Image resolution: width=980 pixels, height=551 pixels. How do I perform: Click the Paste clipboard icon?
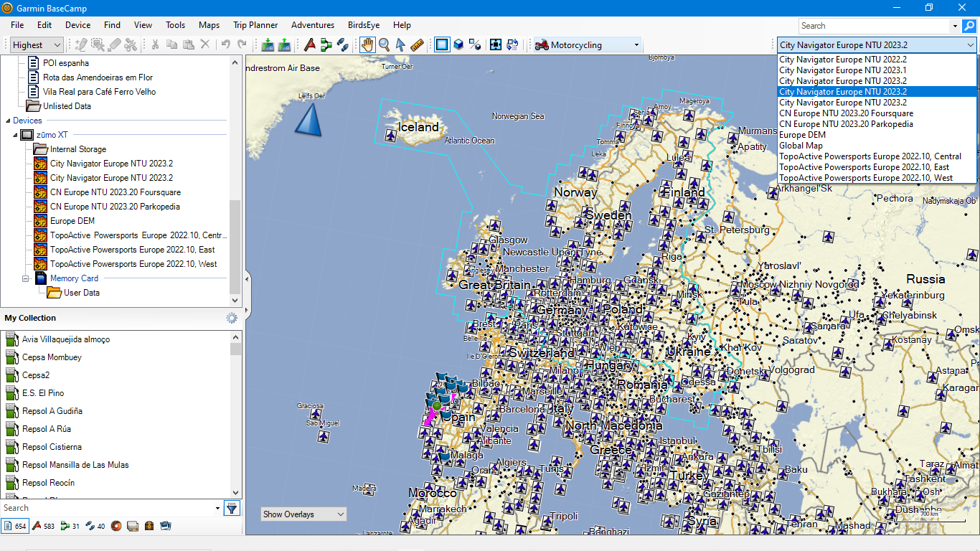click(x=188, y=44)
